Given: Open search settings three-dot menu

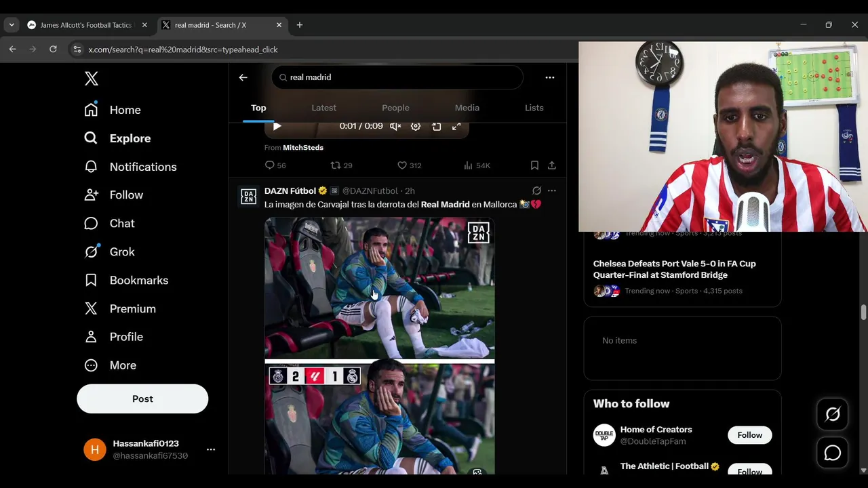Looking at the screenshot, I should (550, 77).
